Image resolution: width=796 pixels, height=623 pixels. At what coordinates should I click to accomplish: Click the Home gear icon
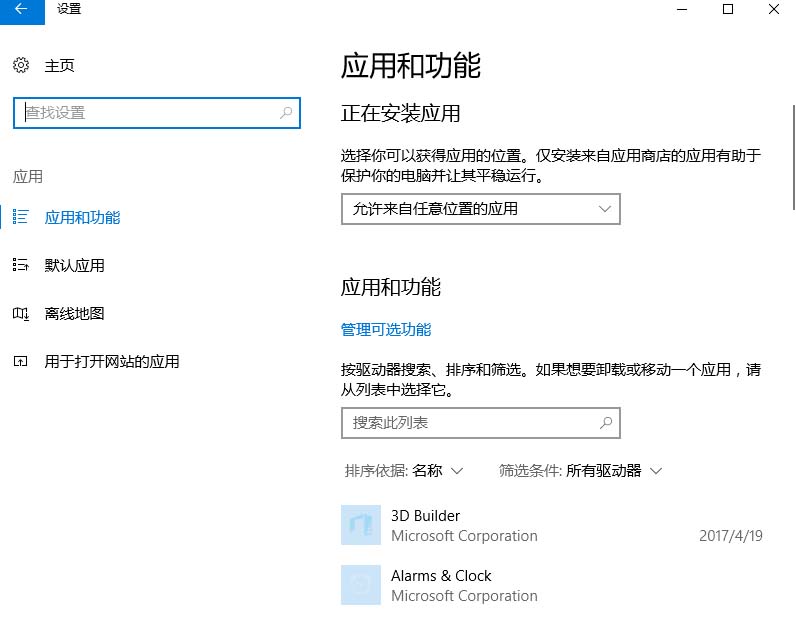coord(21,65)
